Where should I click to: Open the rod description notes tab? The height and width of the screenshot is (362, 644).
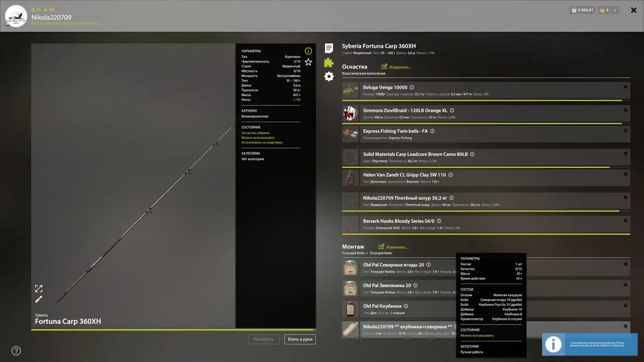tap(329, 48)
